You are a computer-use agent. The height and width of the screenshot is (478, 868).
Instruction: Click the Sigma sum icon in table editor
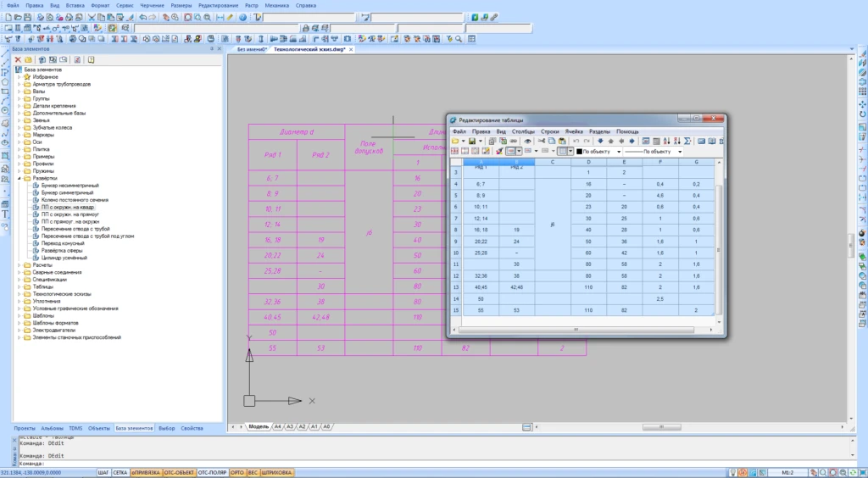(687, 141)
